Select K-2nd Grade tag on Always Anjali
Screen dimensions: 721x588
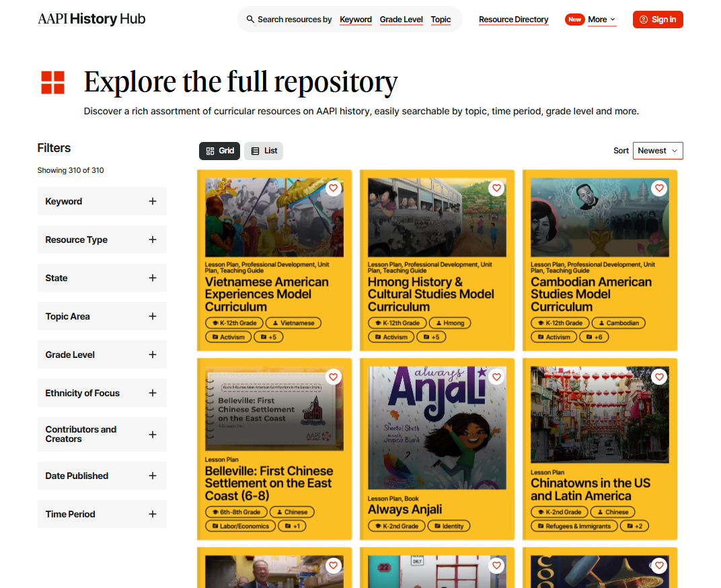[x=397, y=526]
